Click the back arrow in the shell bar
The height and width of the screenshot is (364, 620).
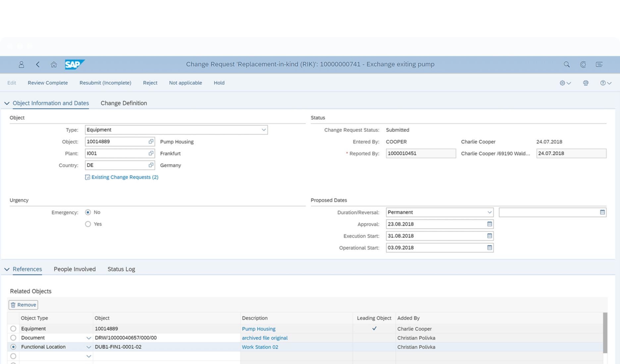click(x=38, y=64)
